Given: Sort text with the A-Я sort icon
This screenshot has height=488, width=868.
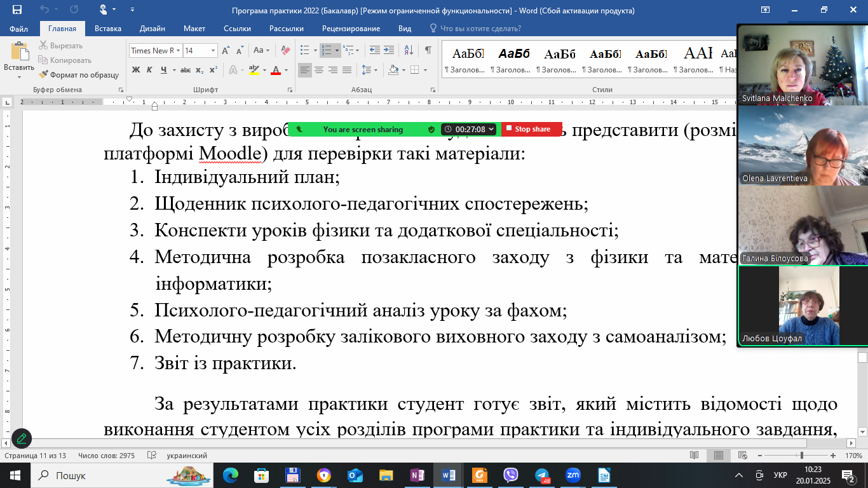Looking at the screenshot, I should tap(408, 50).
